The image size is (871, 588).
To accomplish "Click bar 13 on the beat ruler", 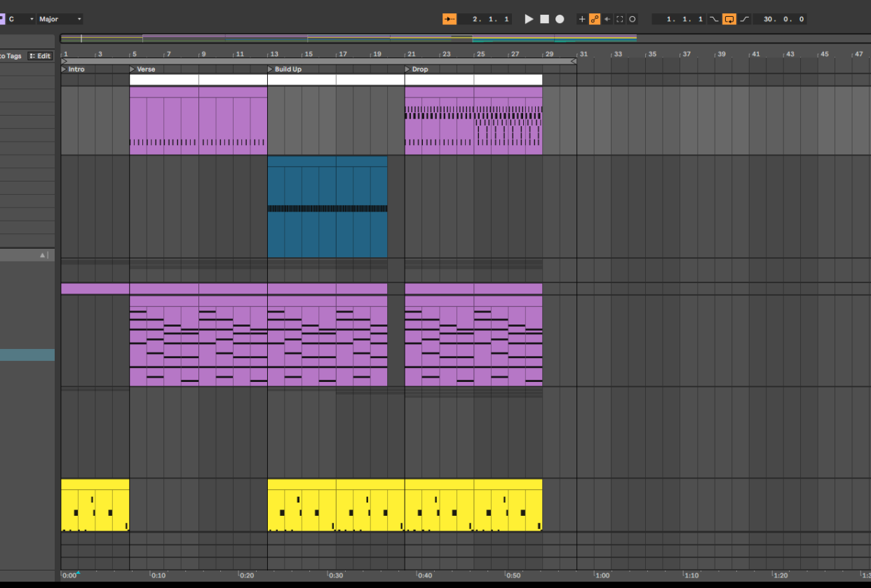I will 274,54.
